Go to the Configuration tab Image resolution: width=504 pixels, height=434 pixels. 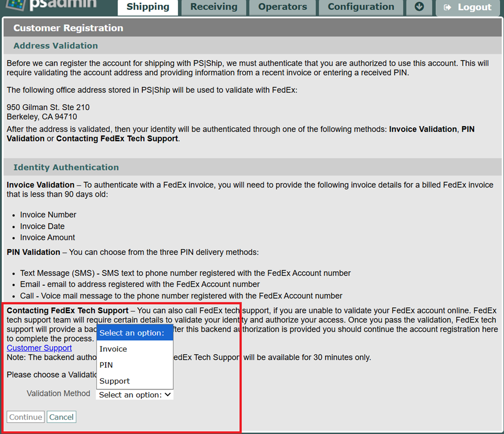click(x=361, y=7)
